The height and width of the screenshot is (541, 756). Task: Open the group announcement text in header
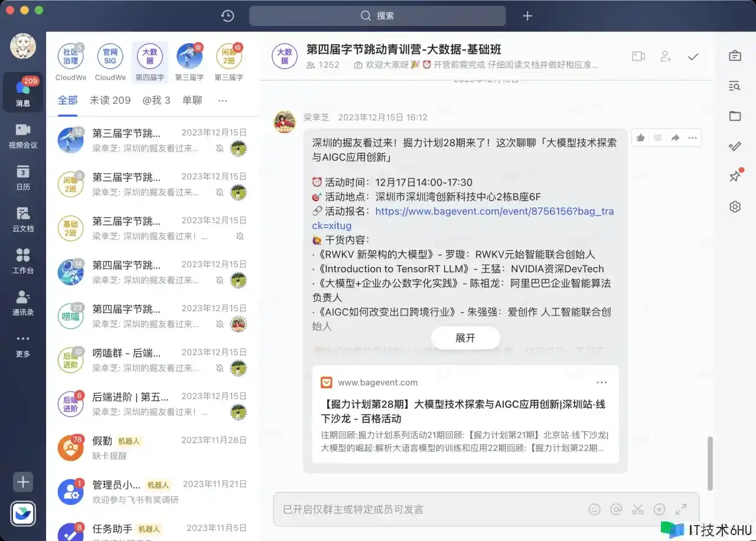[x=476, y=65]
